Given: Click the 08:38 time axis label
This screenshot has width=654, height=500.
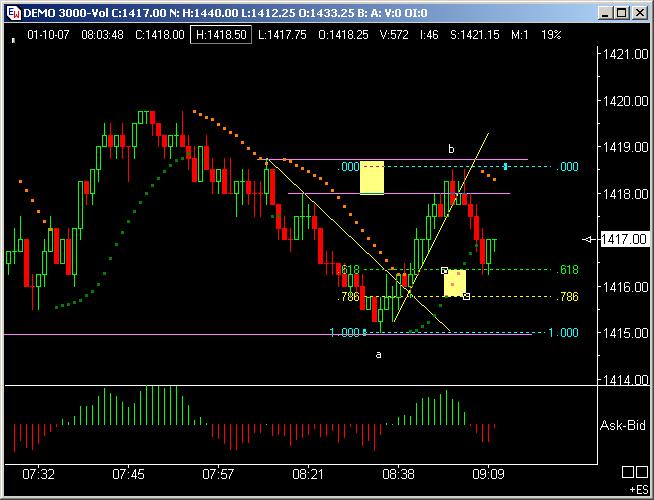Looking at the screenshot, I should (398, 473).
